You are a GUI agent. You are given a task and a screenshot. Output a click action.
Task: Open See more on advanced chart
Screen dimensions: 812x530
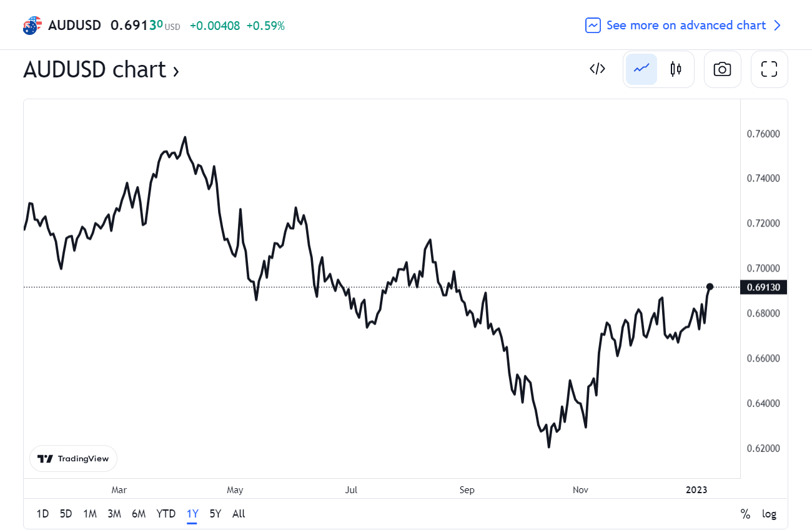coord(686,26)
